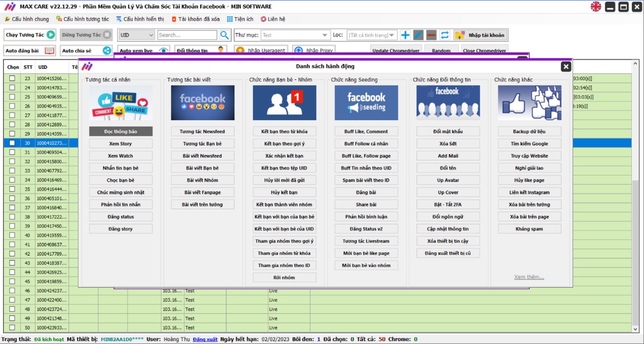Tick the checkbox for row 23
The height and width of the screenshot is (344, 644).
12,78
